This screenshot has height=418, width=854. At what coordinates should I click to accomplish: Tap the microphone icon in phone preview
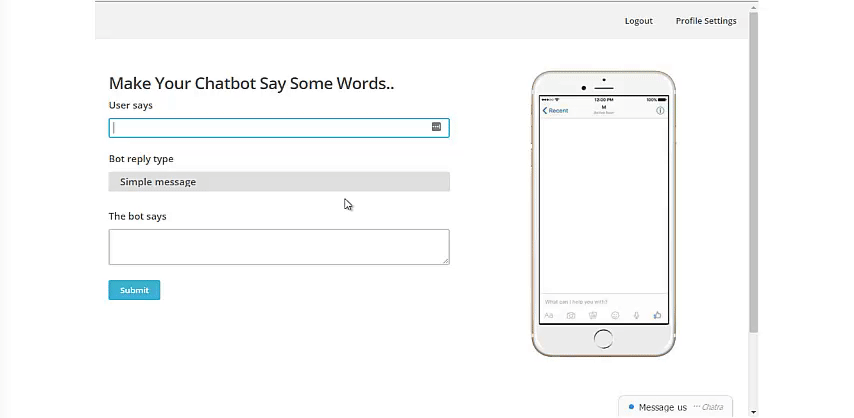(x=636, y=316)
